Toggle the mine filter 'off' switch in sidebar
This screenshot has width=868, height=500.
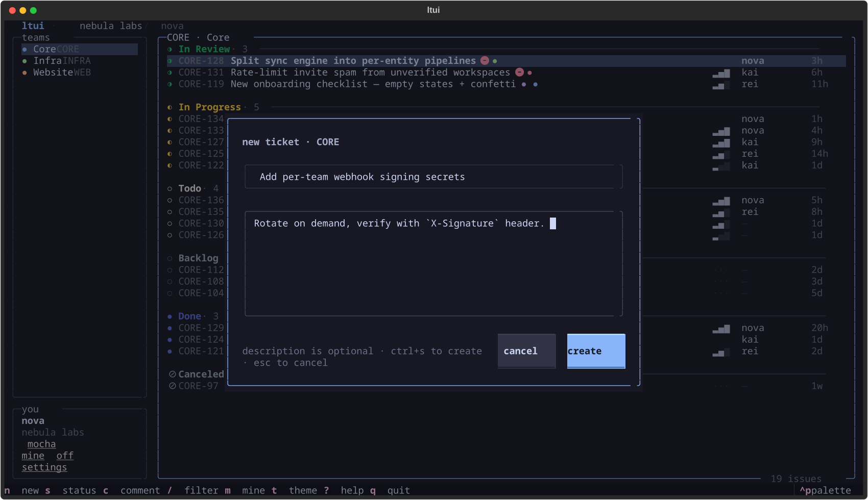pyautogui.click(x=65, y=456)
